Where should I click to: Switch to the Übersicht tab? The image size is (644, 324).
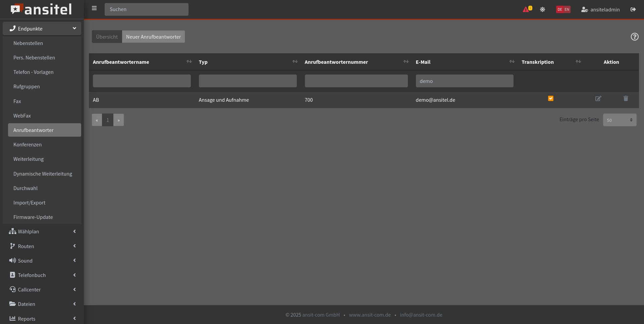pos(107,37)
